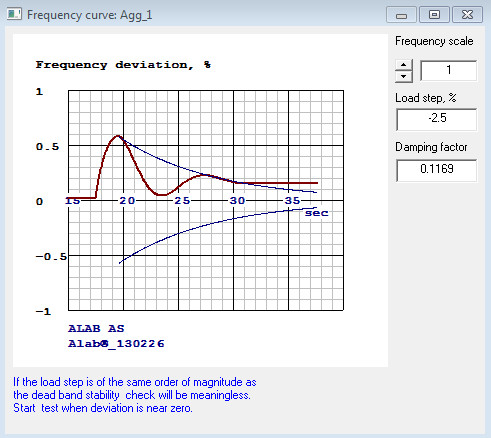The width and height of the screenshot is (491, 438).
Task: Click the blue dead band warning text
Action: 135,395
